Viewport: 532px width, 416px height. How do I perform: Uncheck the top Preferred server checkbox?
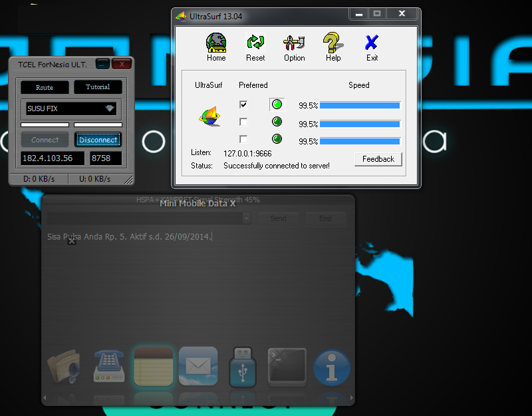point(243,104)
